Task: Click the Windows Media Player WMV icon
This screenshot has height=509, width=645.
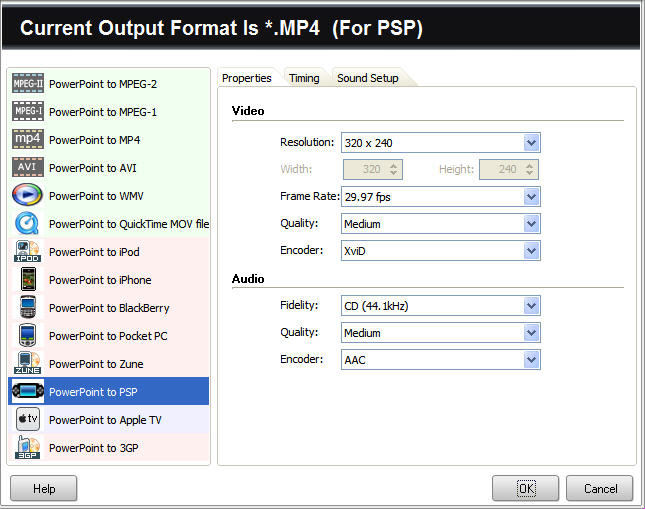Action: point(27,195)
